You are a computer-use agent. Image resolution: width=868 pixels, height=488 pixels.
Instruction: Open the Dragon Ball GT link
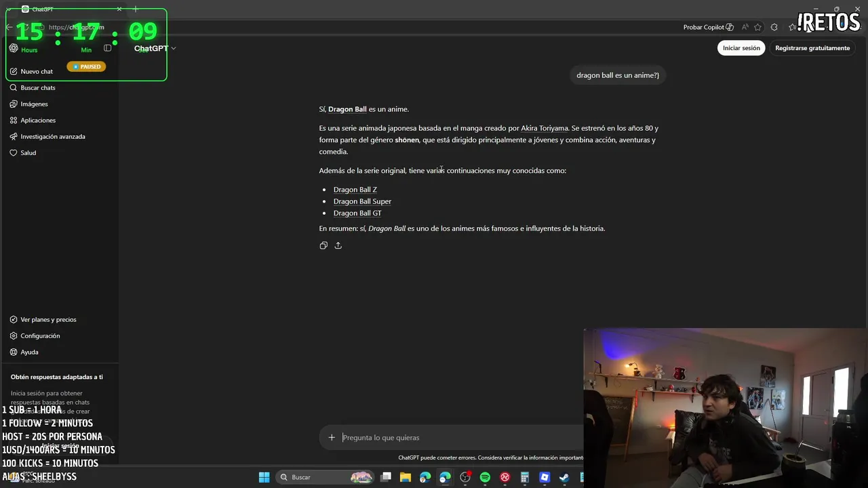(x=357, y=213)
